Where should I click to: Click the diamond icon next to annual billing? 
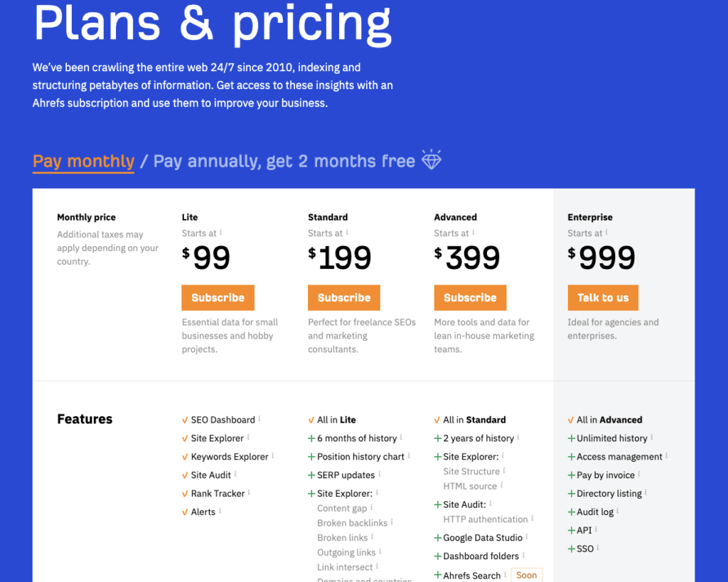(x=432, y=159)
